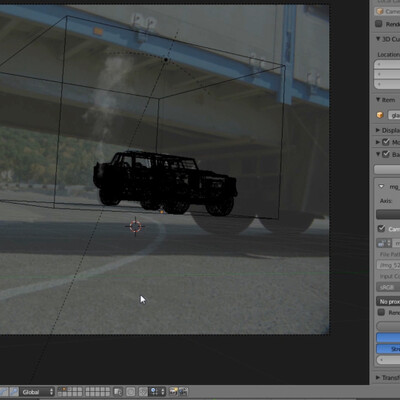This screenshot has height=400, width=400.
Task: Toggle the proportional editing icon
Action: (131, 392)
